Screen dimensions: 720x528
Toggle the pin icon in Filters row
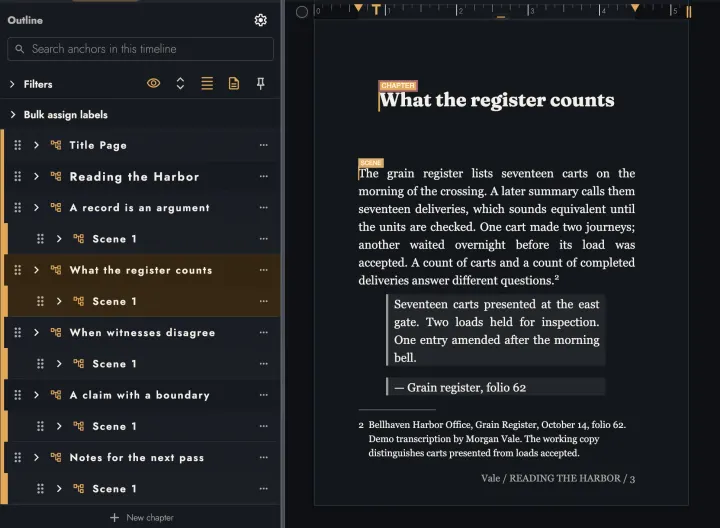point(260,84)
